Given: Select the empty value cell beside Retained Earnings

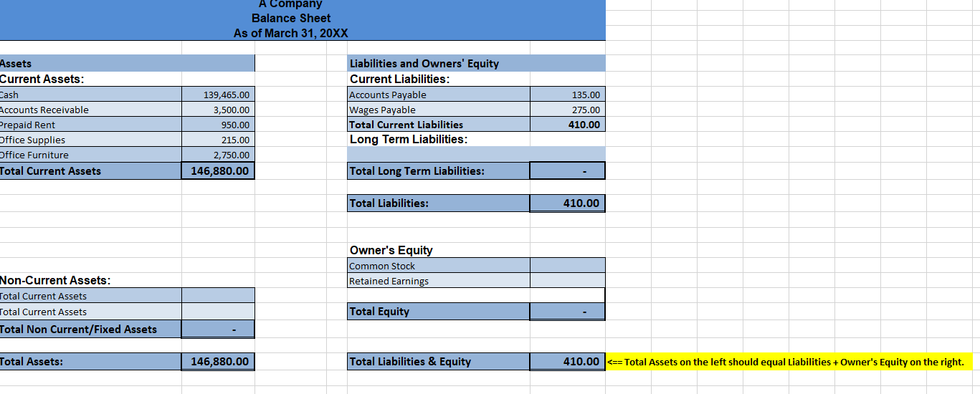Looking at the screenshot, I should (568, 281).
